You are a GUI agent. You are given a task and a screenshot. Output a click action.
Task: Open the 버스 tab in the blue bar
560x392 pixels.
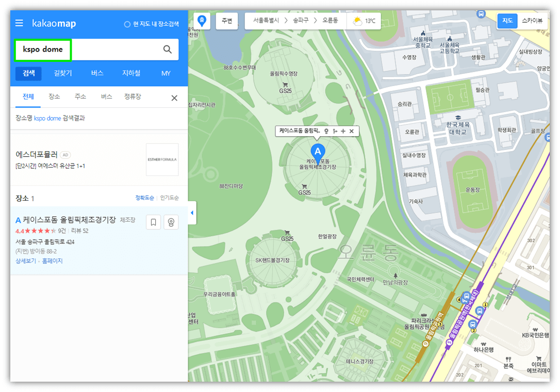tap(97, 73)
